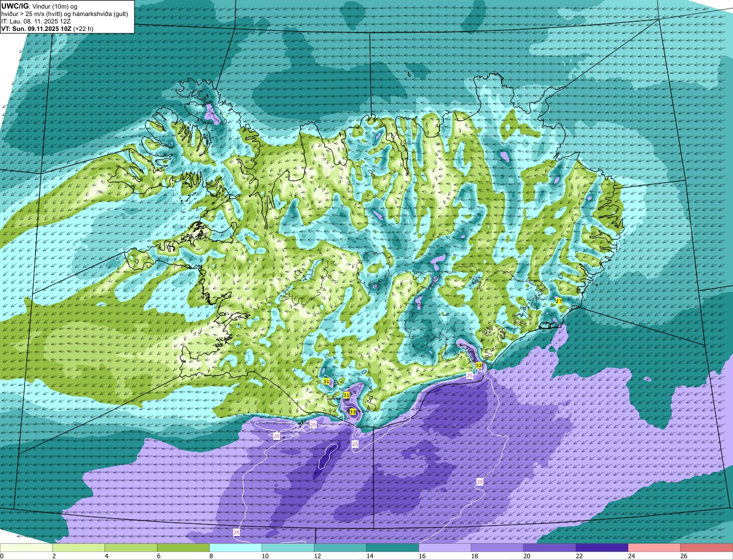Screen dimensions: 733x560
Task: Click the yellow 27 peak gust label
Action: (x=558, y=301)
